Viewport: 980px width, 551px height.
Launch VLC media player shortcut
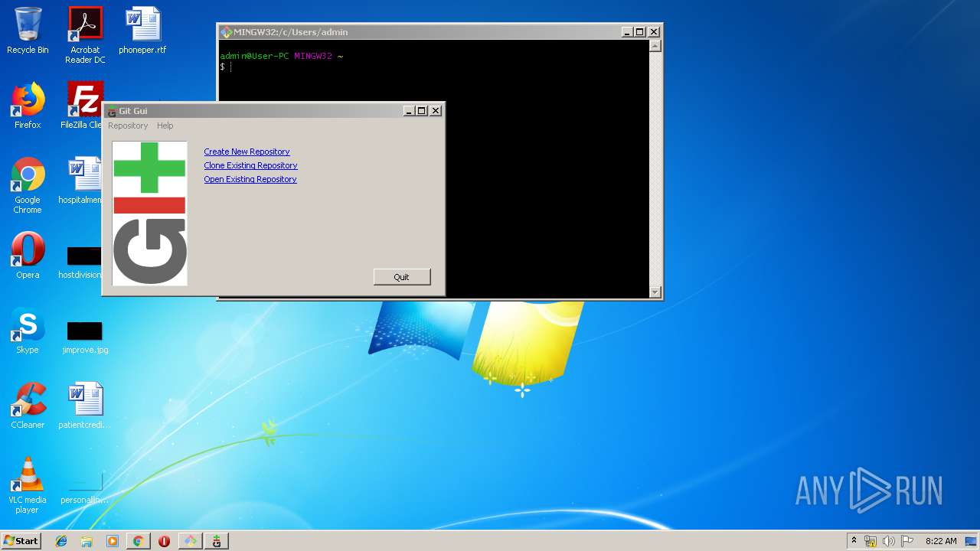click(28, 485)
